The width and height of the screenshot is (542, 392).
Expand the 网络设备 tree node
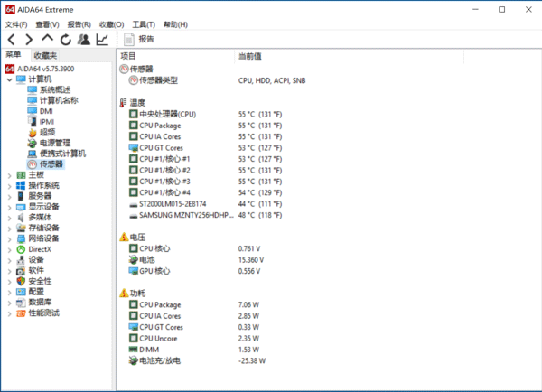click(9, 239)
